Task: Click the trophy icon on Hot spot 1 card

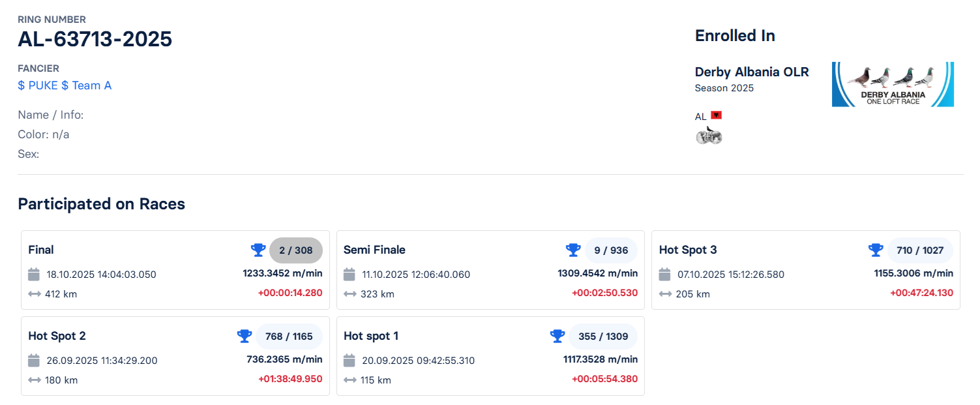Action: coord(557,336)
